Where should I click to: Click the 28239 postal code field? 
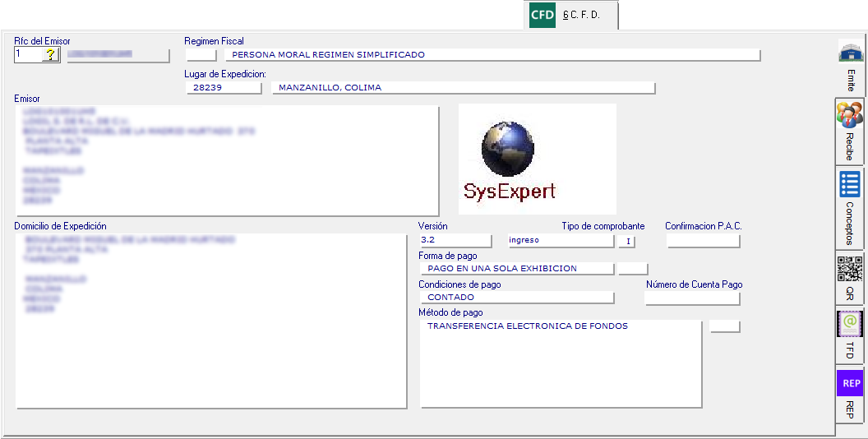pyautogui.click(x=224, y=88)
